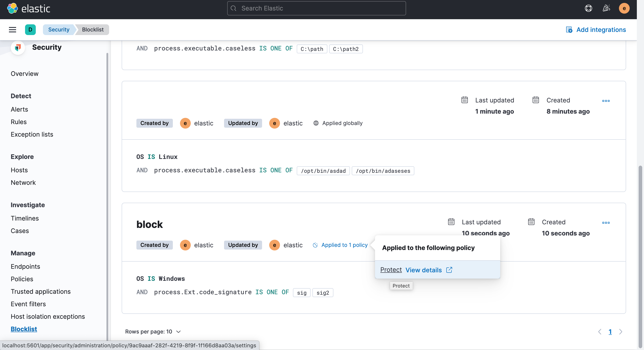Navigate to Trusted applications page
This screenshot has height=350, width=644.
[40, 291]
